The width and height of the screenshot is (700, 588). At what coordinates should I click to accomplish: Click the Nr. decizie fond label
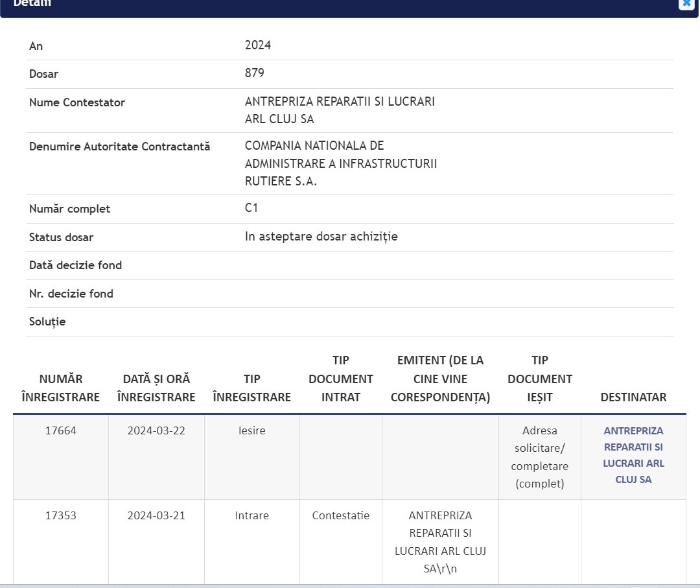71,294
